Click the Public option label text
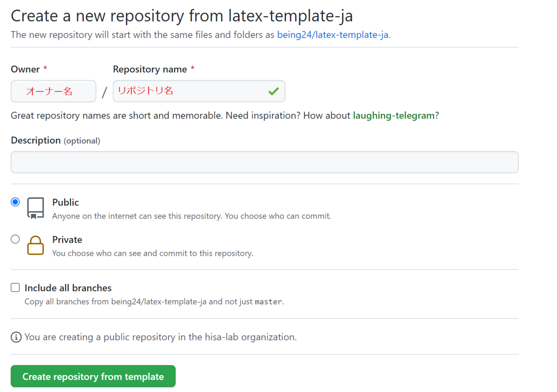The image size is (557, 392). pos(65,202)
